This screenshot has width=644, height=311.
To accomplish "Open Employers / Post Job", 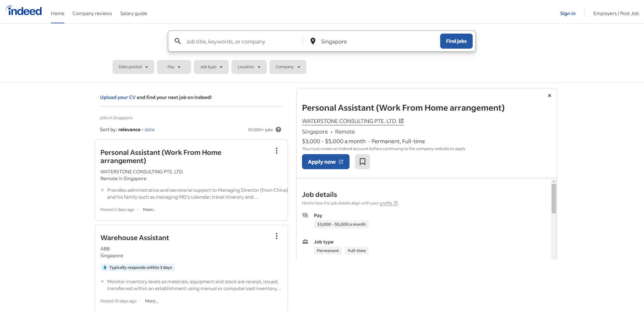I will click(616, 13).
